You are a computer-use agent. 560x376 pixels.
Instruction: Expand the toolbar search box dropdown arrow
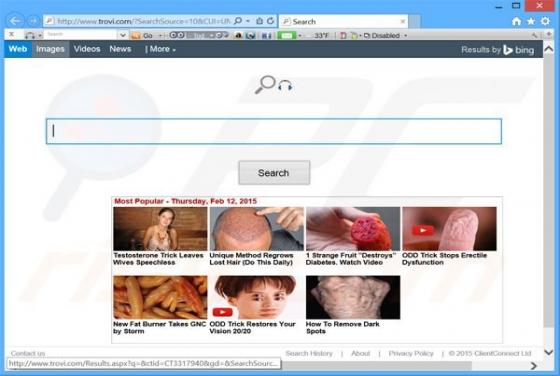coord(122,35)
